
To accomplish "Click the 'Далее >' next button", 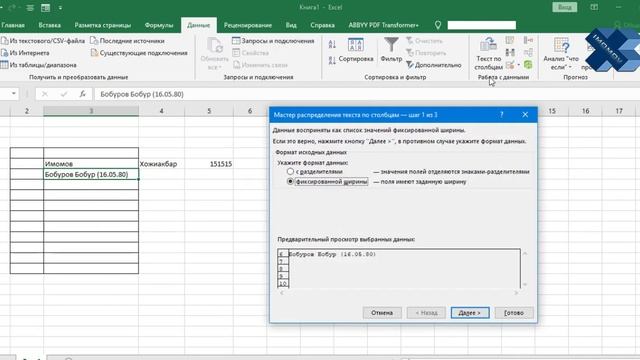I will click(x=470, y=313).
